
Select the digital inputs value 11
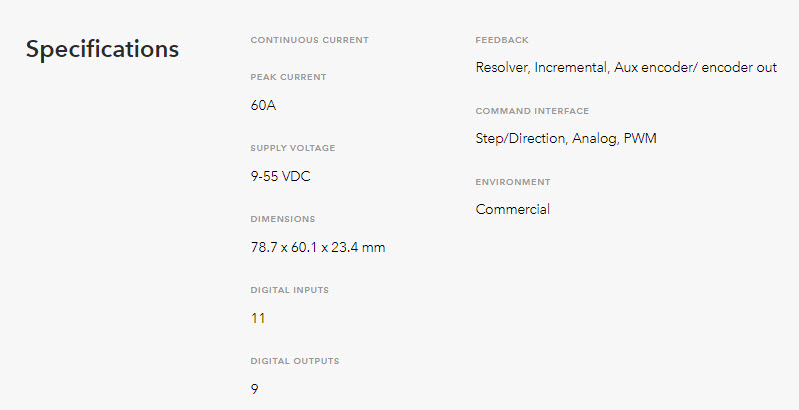(258, 318)
